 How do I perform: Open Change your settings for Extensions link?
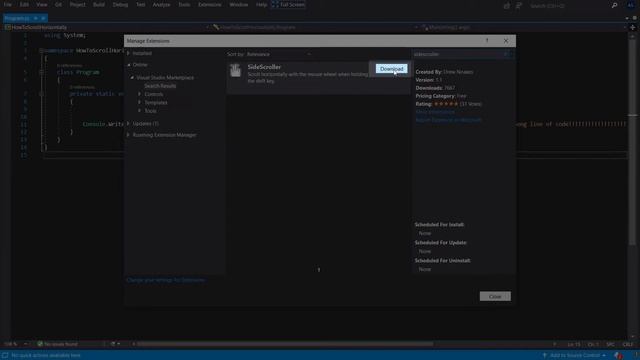(x=166, y=280)
